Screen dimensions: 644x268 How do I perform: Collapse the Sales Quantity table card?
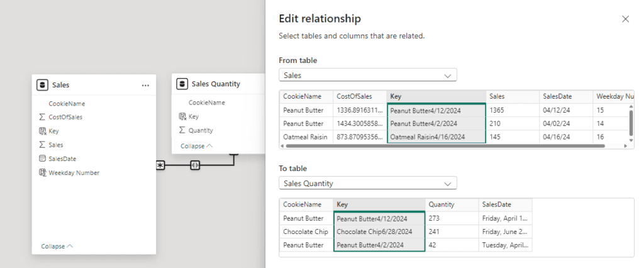coord(196,146)
